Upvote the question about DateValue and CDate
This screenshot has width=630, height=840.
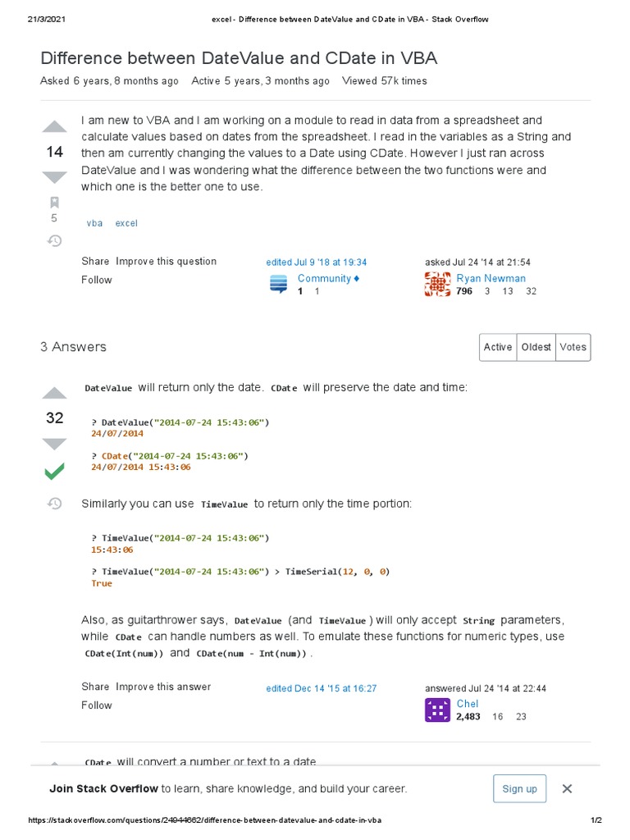[x=54, y=127]
